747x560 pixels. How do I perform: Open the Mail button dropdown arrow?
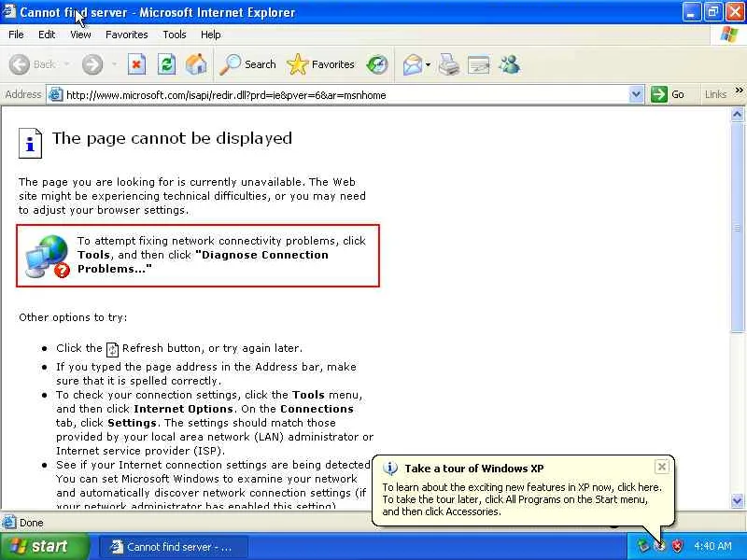click(x=428, y=64)
